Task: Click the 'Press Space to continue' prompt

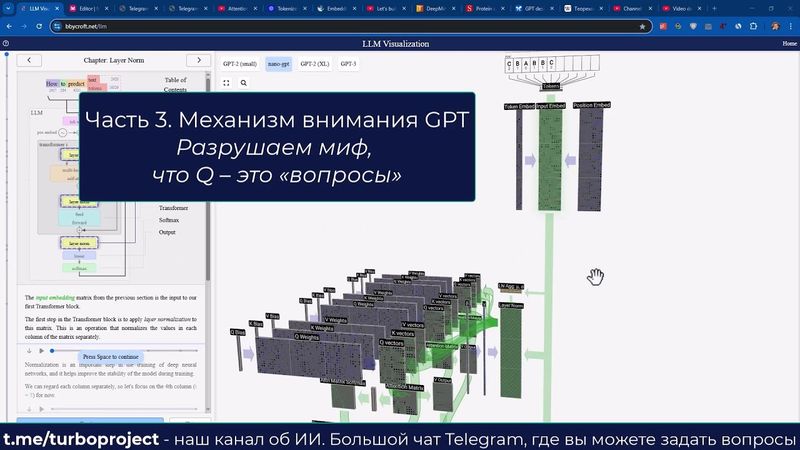Action: point(111,357)
